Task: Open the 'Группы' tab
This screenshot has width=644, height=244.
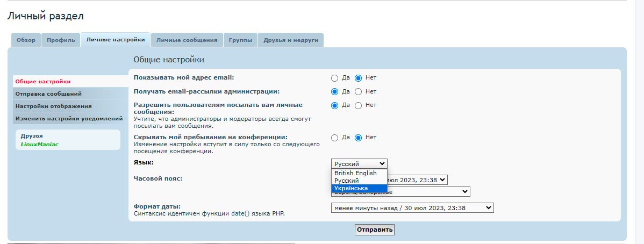Action: [x=240, y=40]
